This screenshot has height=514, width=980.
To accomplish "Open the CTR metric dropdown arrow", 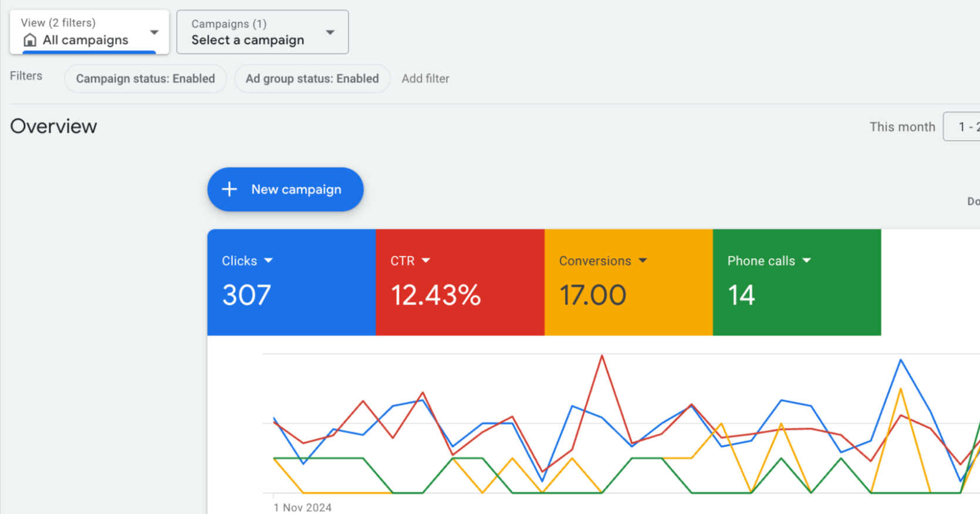I will point(426,261).
